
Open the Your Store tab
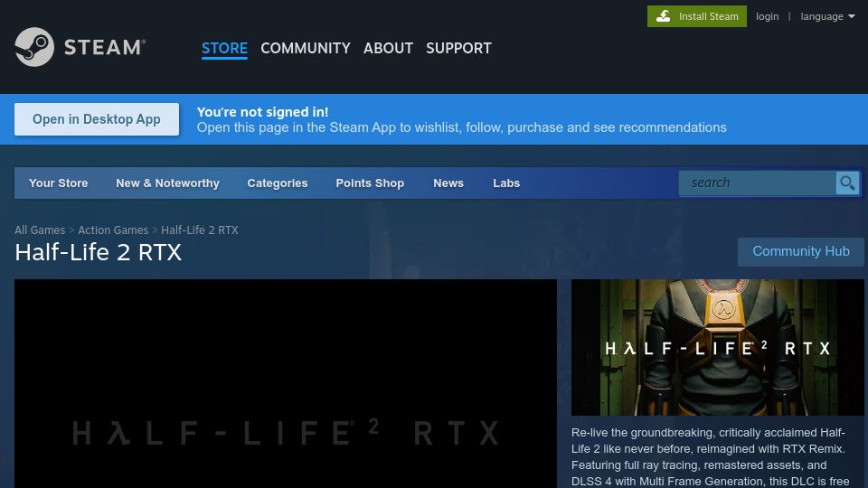58,183
